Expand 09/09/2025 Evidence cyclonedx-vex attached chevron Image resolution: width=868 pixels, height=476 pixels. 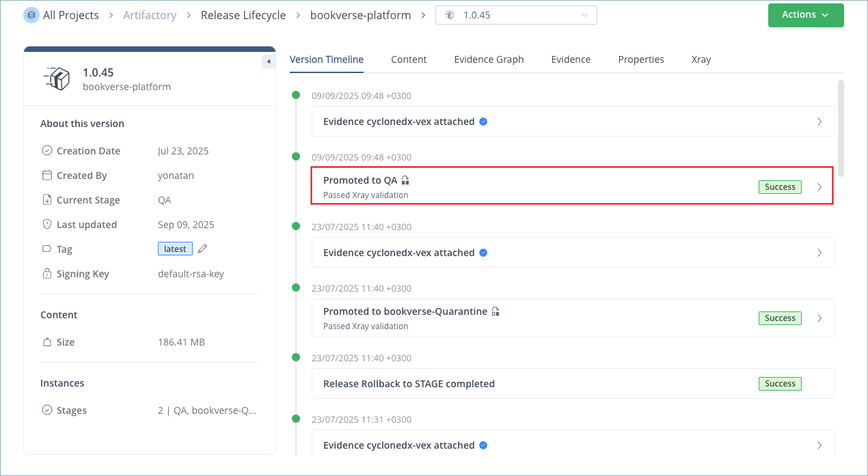[819, 122]
